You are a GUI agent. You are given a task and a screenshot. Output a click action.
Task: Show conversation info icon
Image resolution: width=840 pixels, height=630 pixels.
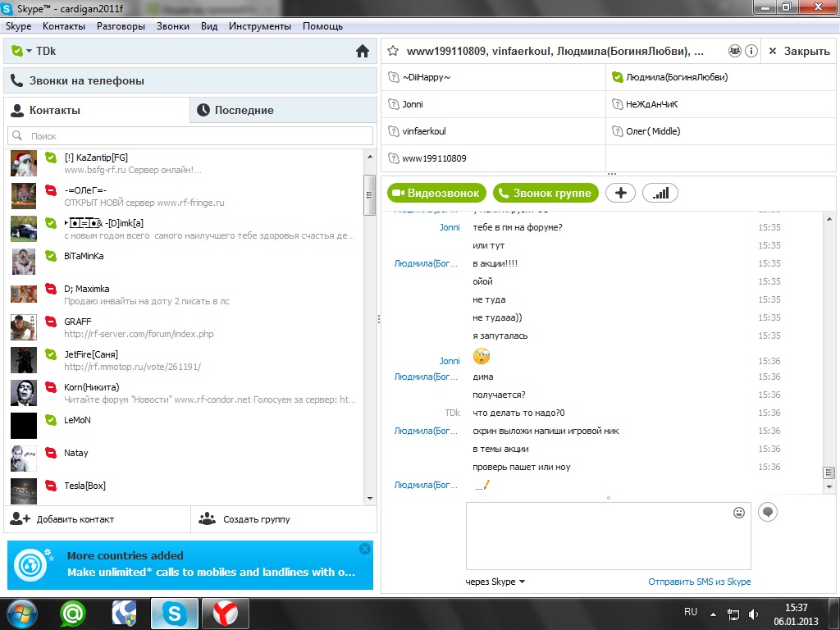click(x=751, y=51)
